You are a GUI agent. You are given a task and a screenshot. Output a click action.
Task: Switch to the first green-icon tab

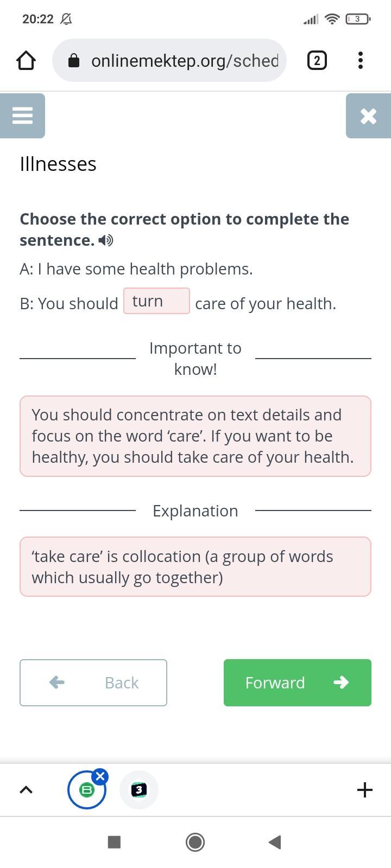pyautogui.click(x=86, y=791)
